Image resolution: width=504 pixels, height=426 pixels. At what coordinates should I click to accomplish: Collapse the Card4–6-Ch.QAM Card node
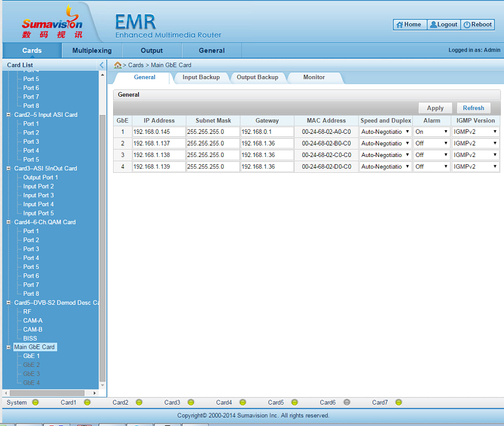9,222
